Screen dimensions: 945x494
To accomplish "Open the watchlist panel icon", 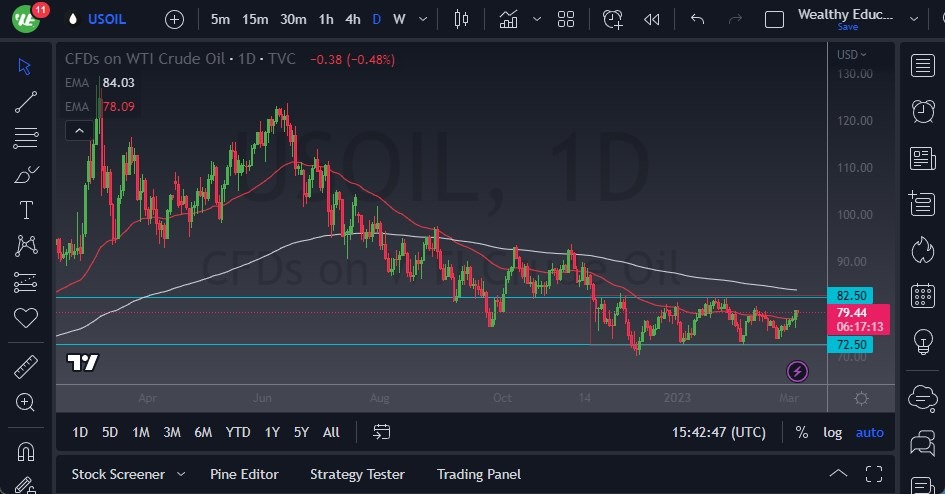I will point(923,66).
